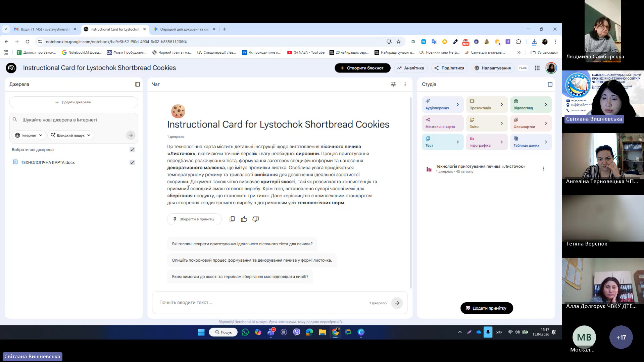Give thumbs down to the summary
The width and height of the screenshot is (644, 362).
[x=256, y=219]
